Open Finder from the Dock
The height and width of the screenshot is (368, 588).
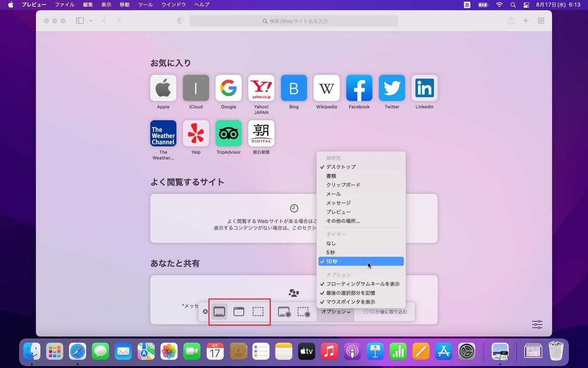[x=32, y=351]
